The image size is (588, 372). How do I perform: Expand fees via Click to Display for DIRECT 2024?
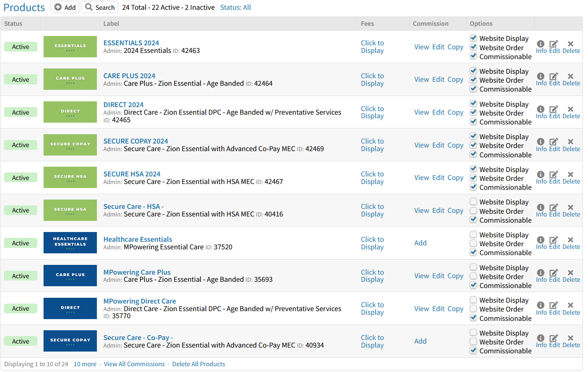click(x=372, y=112)
